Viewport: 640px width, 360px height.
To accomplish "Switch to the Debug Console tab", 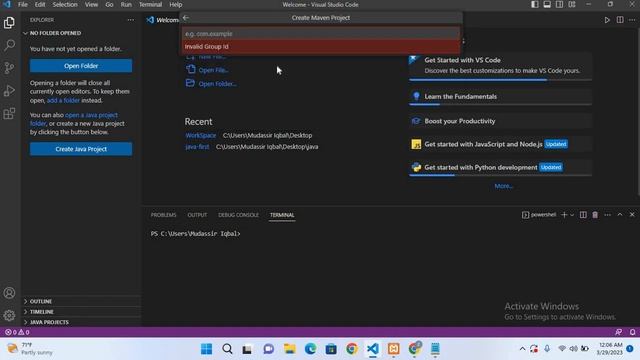I will click(x=238, y=215).
